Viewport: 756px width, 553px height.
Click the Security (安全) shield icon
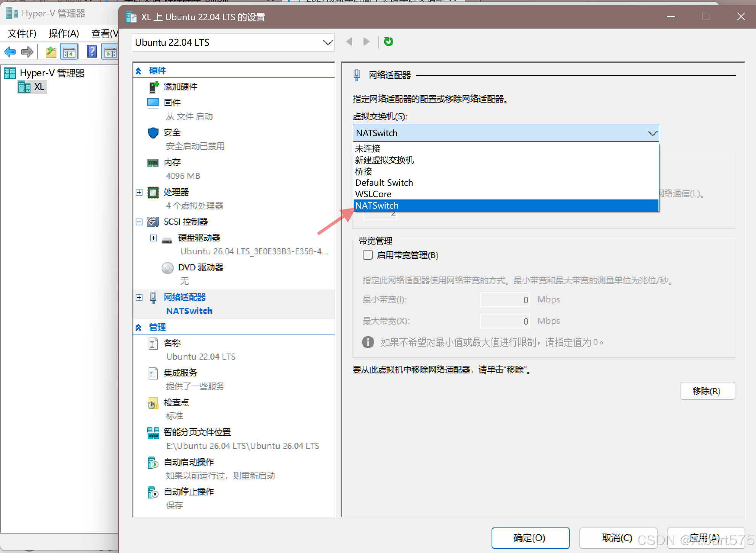153,133
